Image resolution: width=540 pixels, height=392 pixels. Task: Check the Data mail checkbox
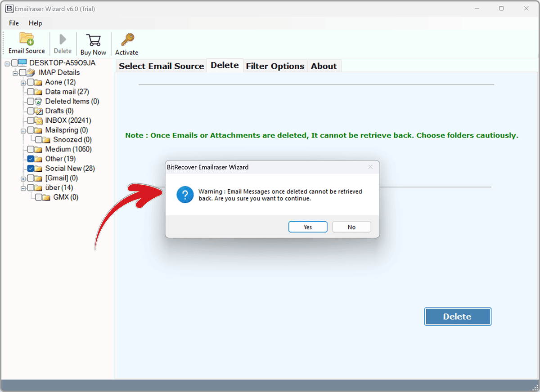point(31,92)
